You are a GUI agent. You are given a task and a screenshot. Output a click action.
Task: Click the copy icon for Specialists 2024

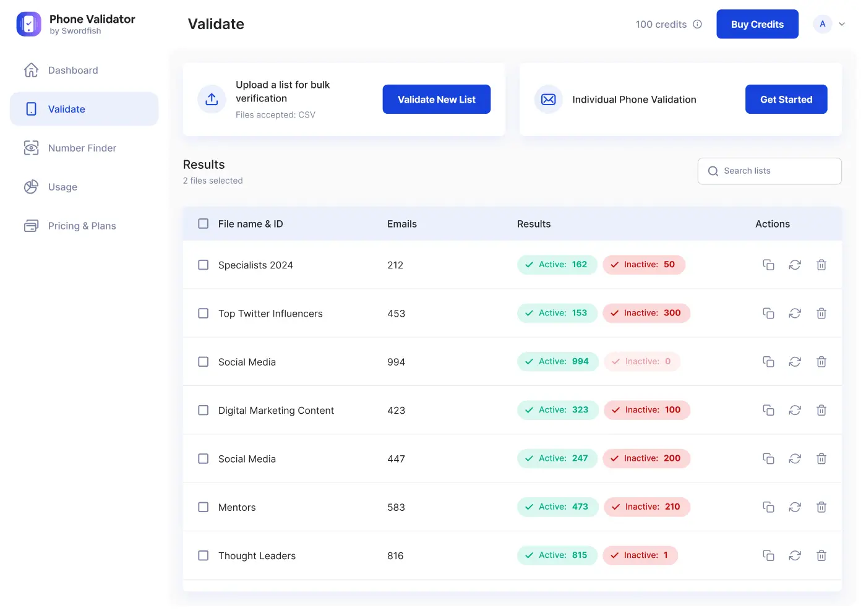tap(768, 265)
